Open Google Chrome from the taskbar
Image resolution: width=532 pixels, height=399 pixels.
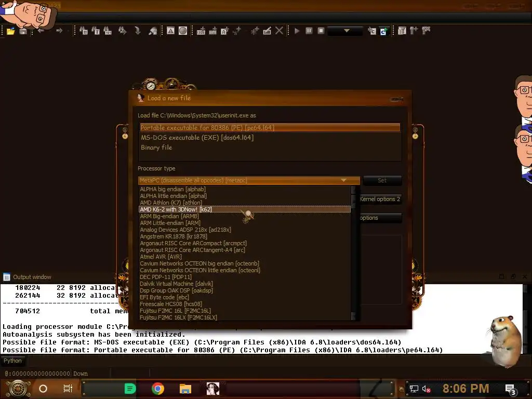tap(158, 389)
